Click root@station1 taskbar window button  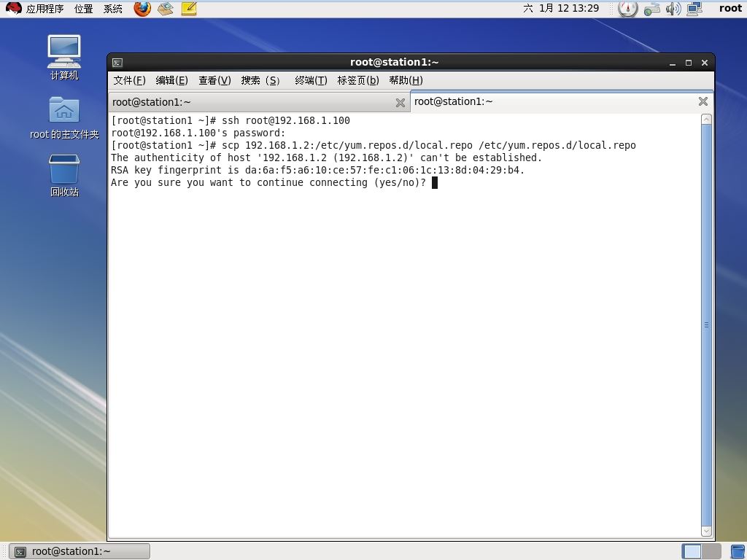tap(80, 551)
